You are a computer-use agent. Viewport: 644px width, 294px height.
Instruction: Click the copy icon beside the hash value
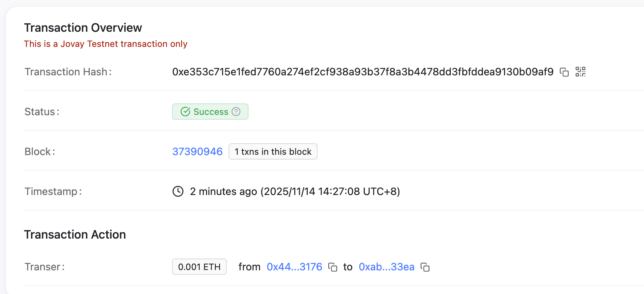tap(564, 72)
